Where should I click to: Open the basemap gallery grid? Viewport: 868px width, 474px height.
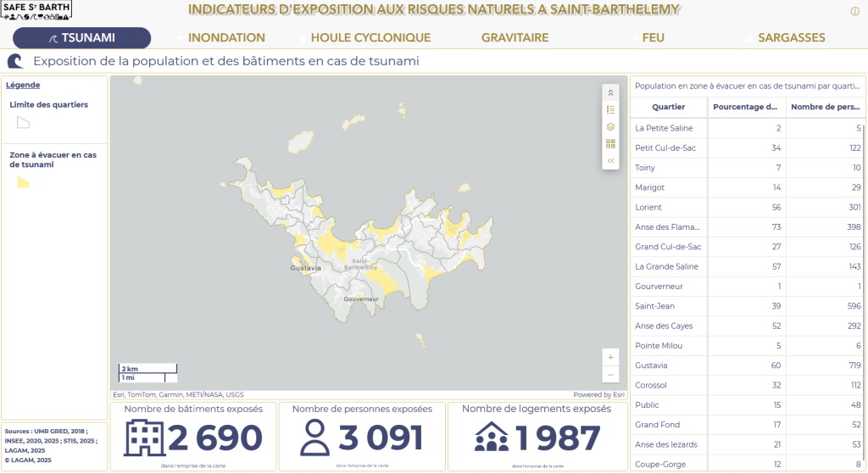pos(610,143)
